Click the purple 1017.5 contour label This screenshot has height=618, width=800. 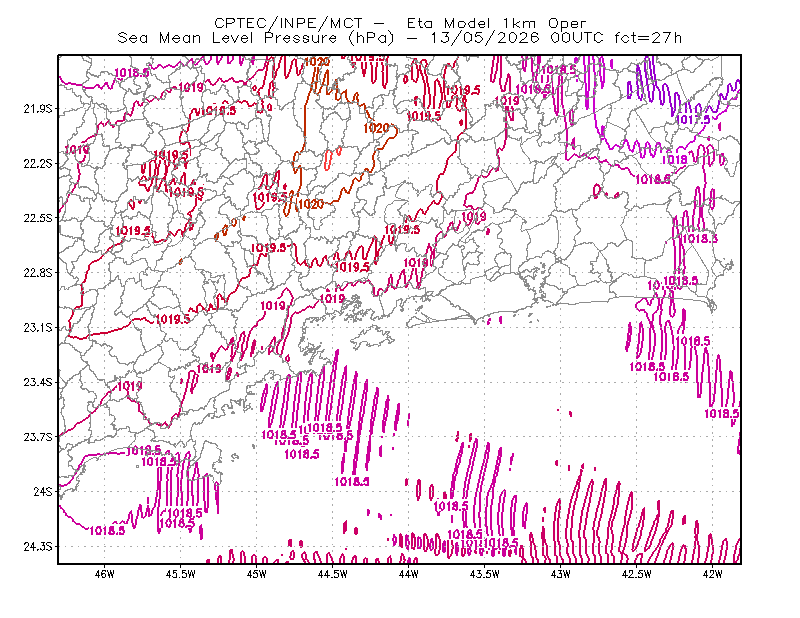coord(693,120)
